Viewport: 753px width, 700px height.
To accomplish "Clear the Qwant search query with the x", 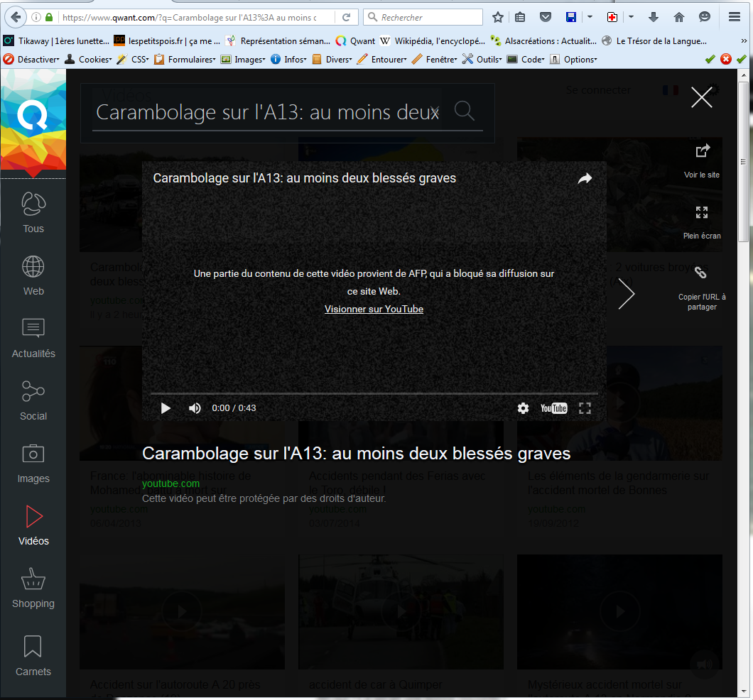I will tap(435, 112).
